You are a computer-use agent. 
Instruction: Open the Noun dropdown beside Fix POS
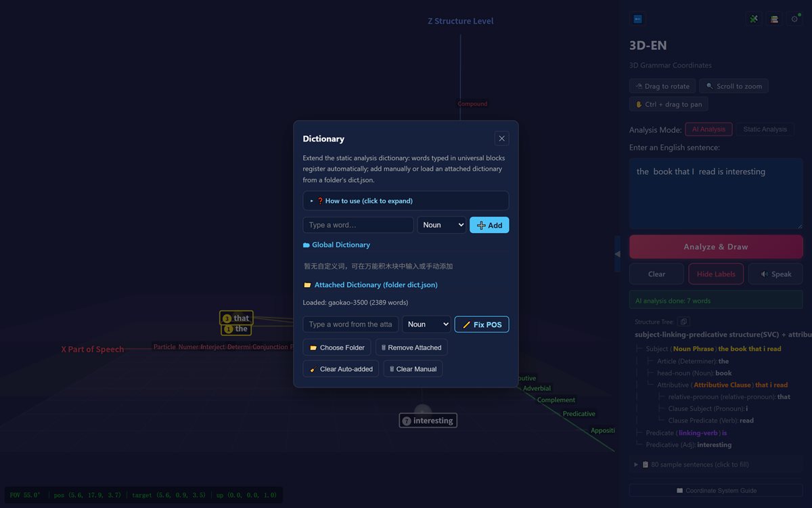coord(426,324)
